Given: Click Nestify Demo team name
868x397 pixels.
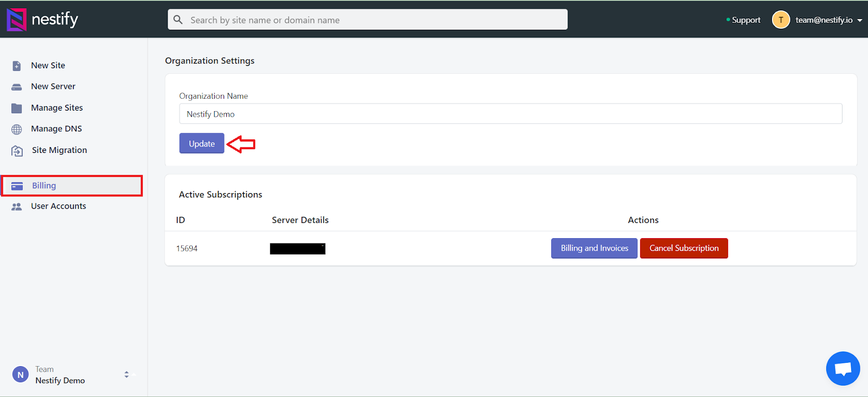Looking at the screenshot, I should coord(60,381).
